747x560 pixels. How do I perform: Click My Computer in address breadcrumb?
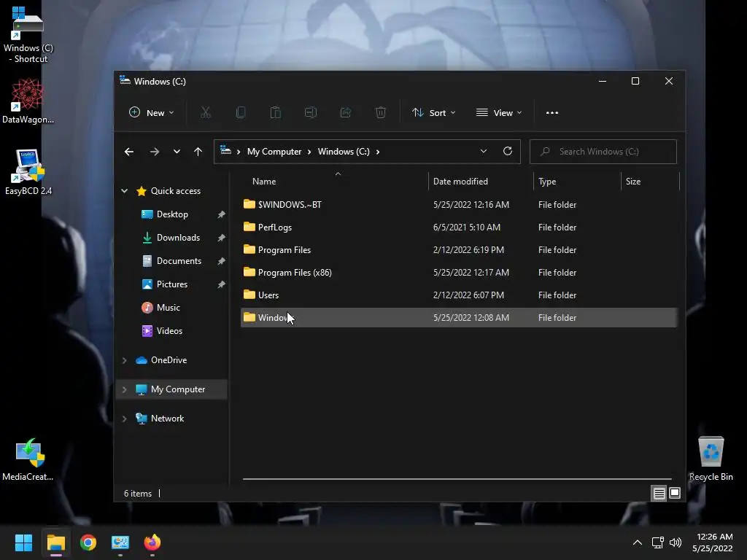click(x=274, y=152)
